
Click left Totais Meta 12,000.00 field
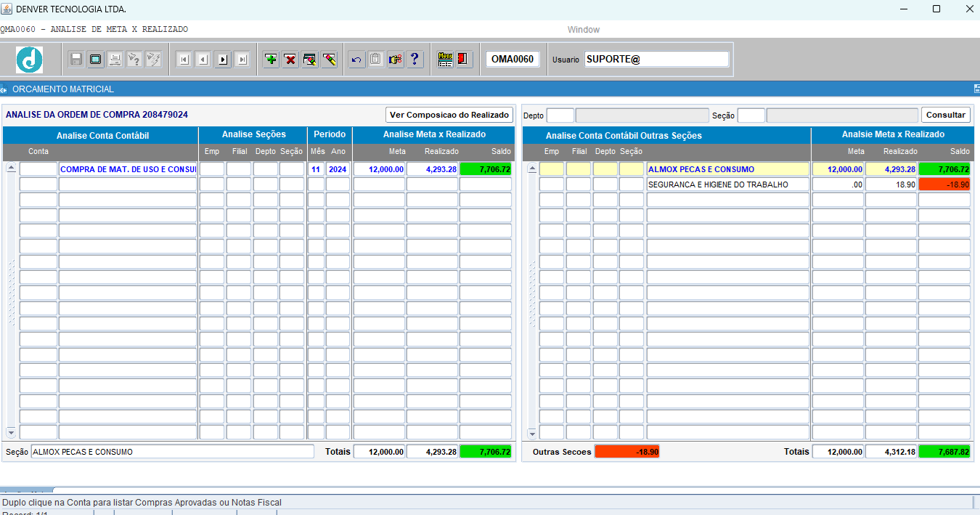tap(379, 452)
